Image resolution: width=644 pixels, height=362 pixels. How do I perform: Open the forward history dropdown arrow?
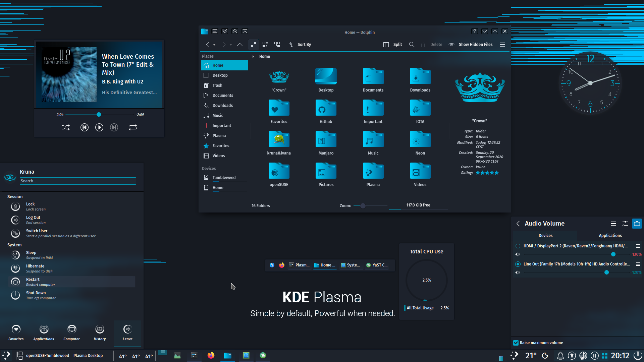tap(231, 45)
